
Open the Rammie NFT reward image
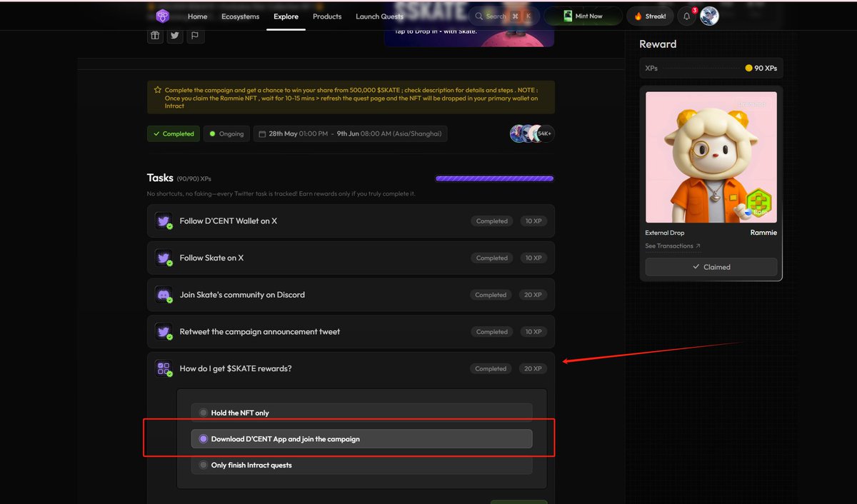coord(711,157)
